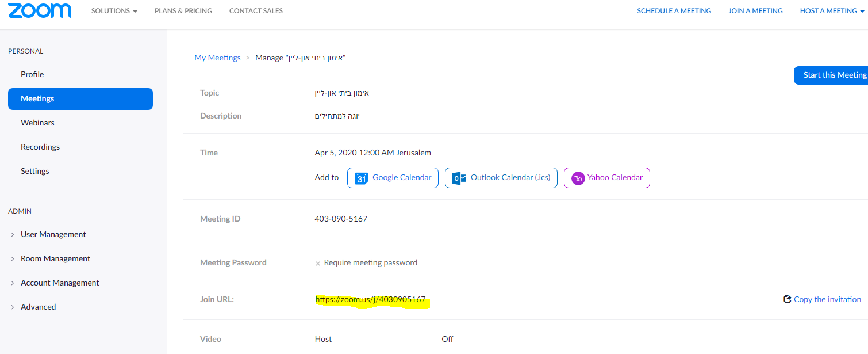
Task: Expand the Room Management section
Action: pyautogui.click(x=55, y=258)
